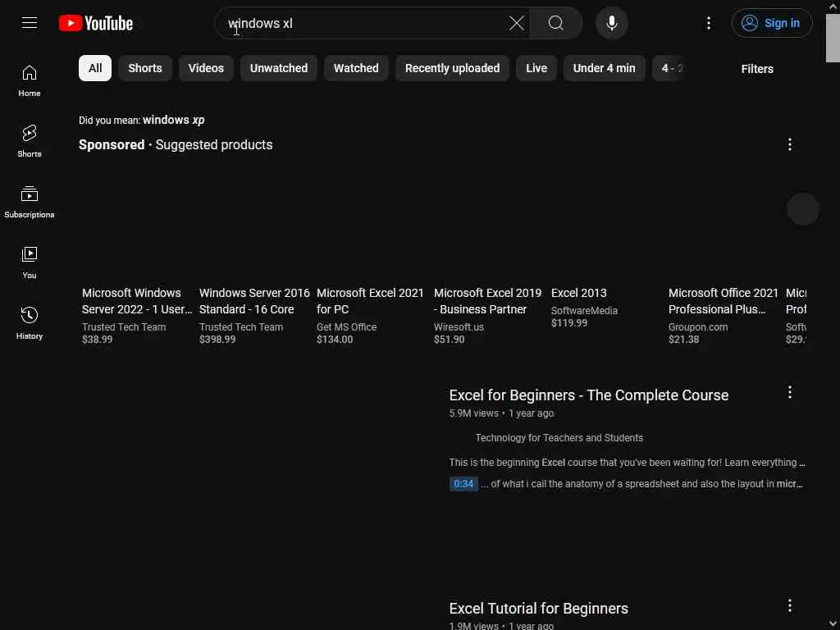The image size is (840, 630).
Task: Click the page vertical scrollbar thumb
Action: [833, 38]
